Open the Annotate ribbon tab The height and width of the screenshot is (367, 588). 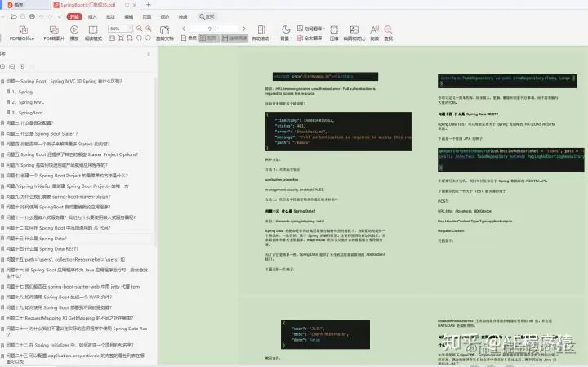click(x=110, y=16)
